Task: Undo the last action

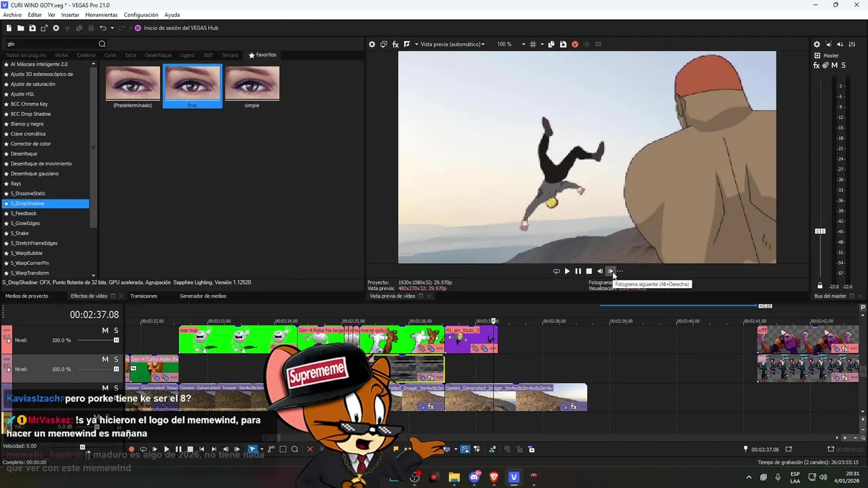Action: (102, 28)
